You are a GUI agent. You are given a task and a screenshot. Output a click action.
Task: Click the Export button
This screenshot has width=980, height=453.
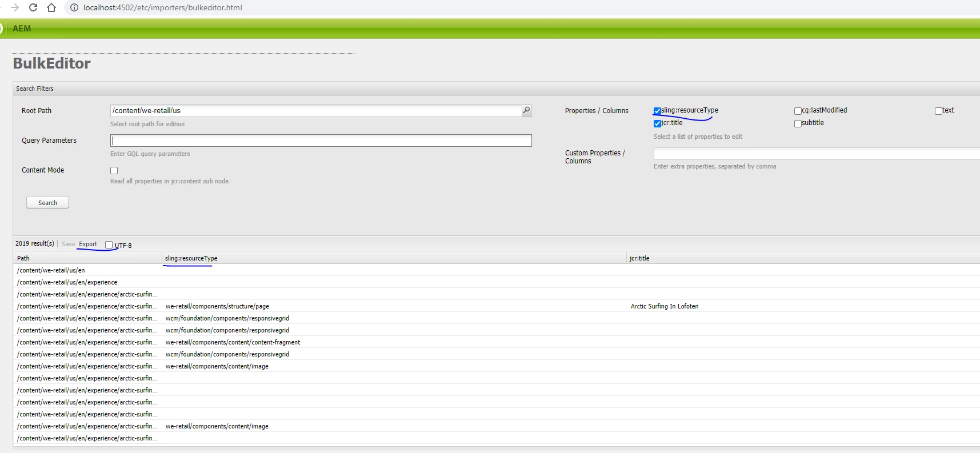(88, 244)
